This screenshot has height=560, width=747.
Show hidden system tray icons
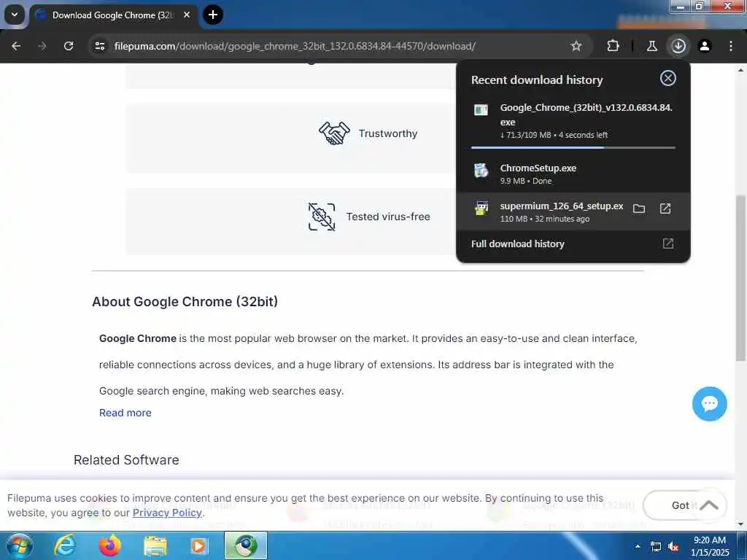638,546
